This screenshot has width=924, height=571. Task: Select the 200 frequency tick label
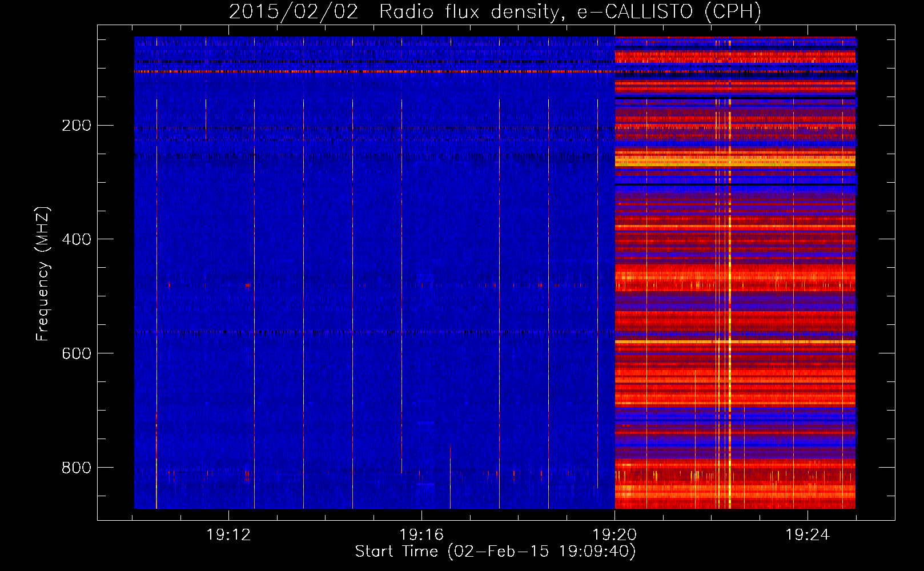coord(77,125)
